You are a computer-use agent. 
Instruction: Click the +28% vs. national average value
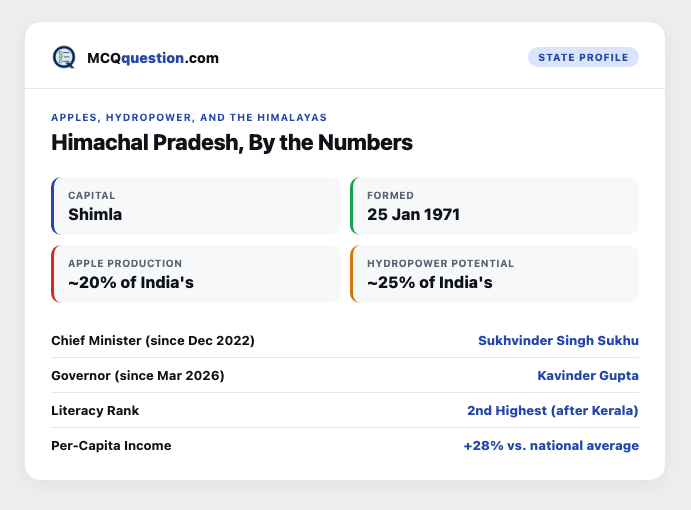(551, 446)
